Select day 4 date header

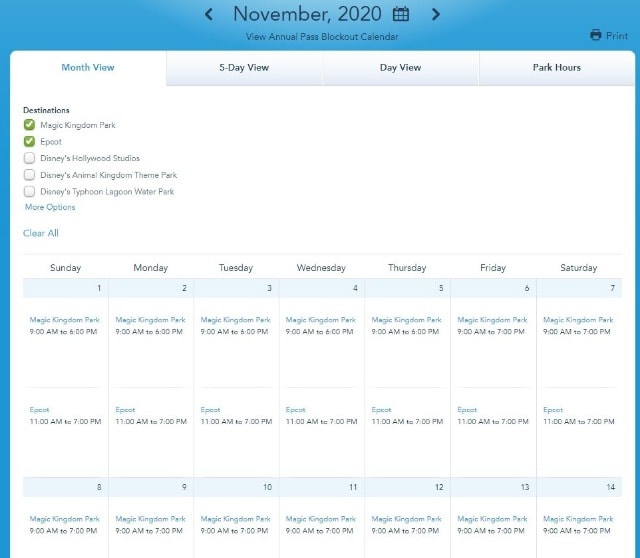click(x=322, y=288)
